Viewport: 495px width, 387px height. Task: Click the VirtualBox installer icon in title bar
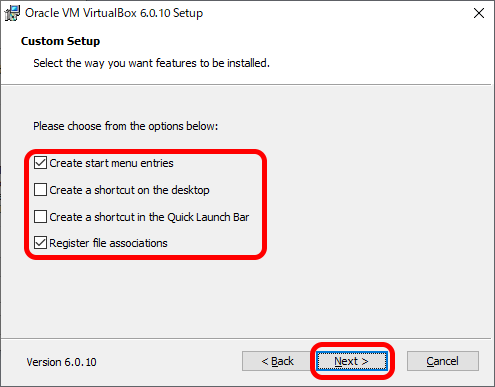tap(12, 13)
